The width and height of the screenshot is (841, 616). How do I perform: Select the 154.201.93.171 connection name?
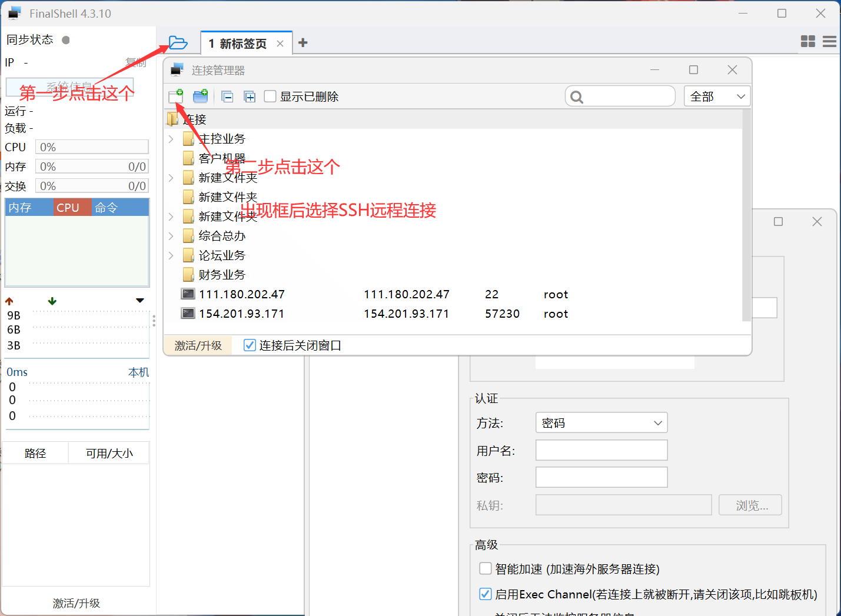(242, 314)
